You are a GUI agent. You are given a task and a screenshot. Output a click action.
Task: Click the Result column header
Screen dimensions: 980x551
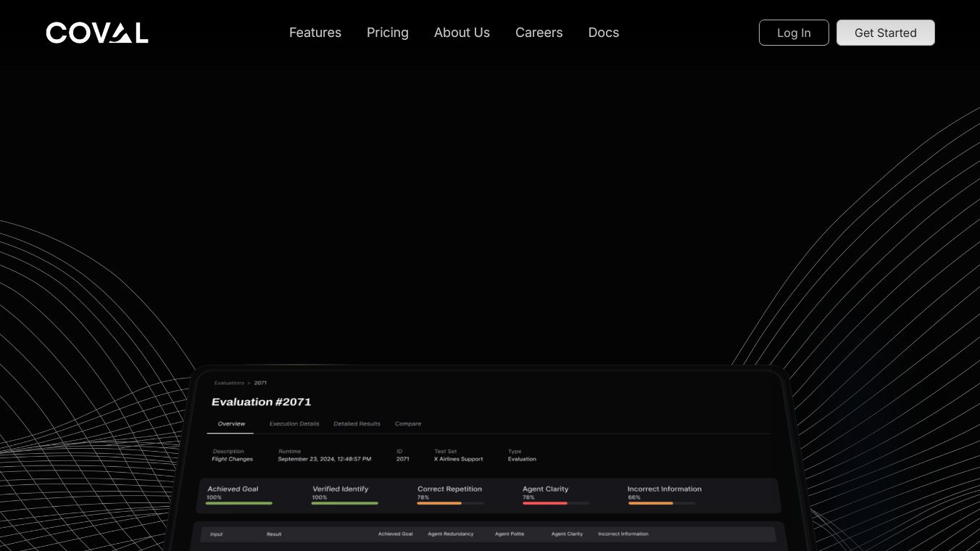pyautogui.click(x=274, y=534)
